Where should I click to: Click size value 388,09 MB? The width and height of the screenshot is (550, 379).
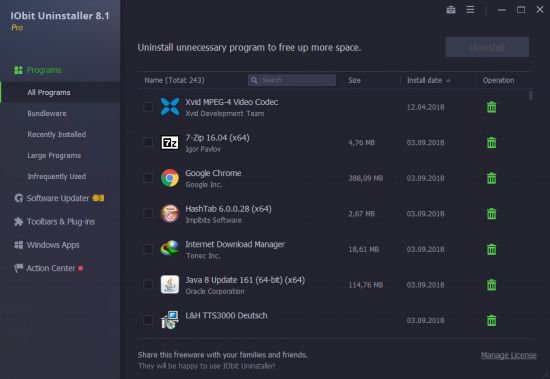(x=365, y=178)
